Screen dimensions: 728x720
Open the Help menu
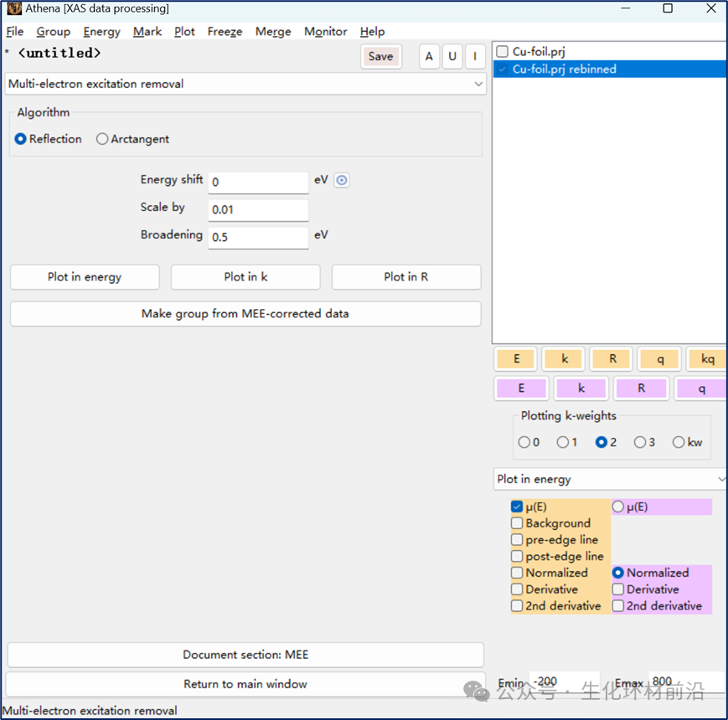tap(372, 32)
